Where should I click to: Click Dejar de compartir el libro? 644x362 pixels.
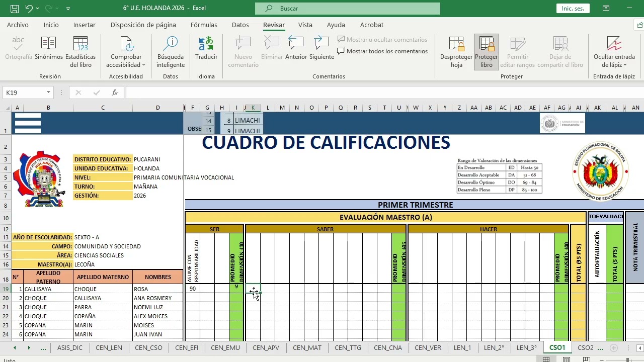pos(560,52)
